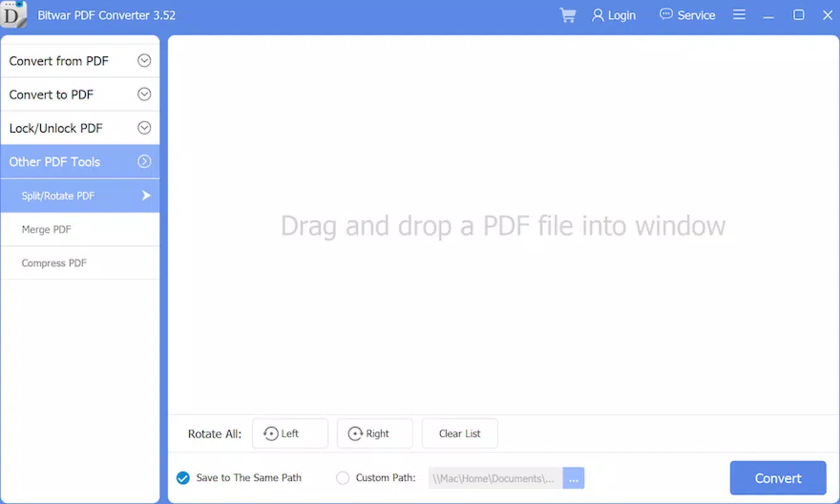Click the arrow beside Split/Rotate PDF
This screenshot has height=504, width=840.
click(146, 195)
